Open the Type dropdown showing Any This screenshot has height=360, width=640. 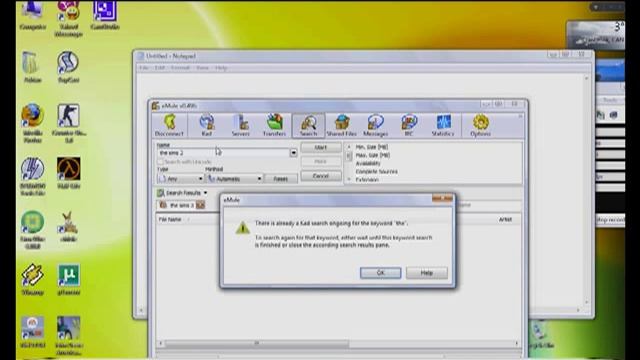[180, 179]
